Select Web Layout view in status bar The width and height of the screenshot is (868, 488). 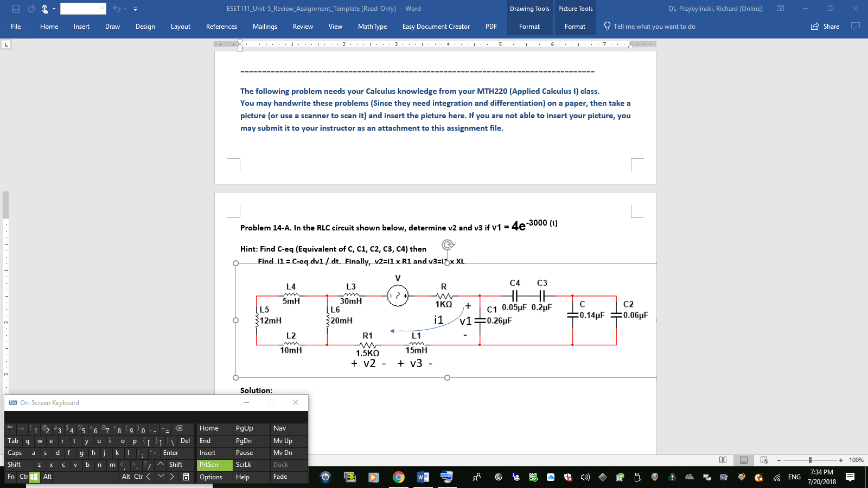point(764,460)
